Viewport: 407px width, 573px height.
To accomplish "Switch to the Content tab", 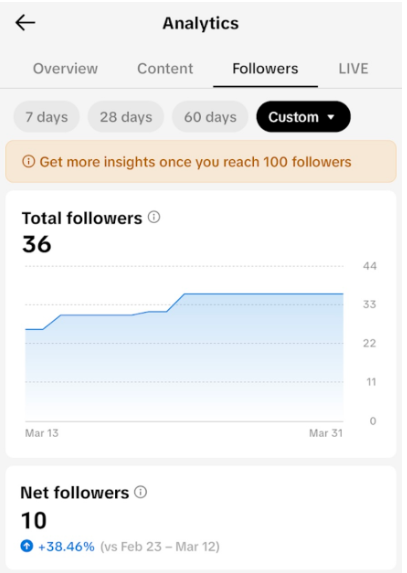I will 165,68.
